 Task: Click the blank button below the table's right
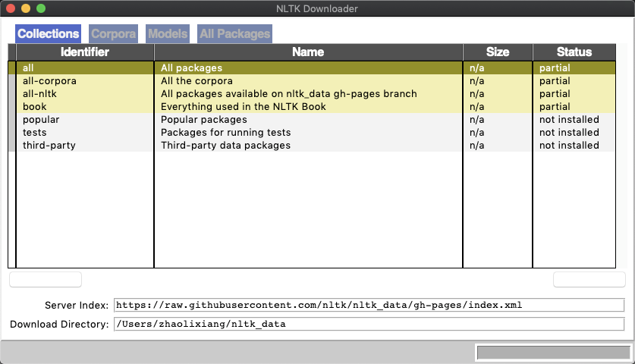point(589,279)
